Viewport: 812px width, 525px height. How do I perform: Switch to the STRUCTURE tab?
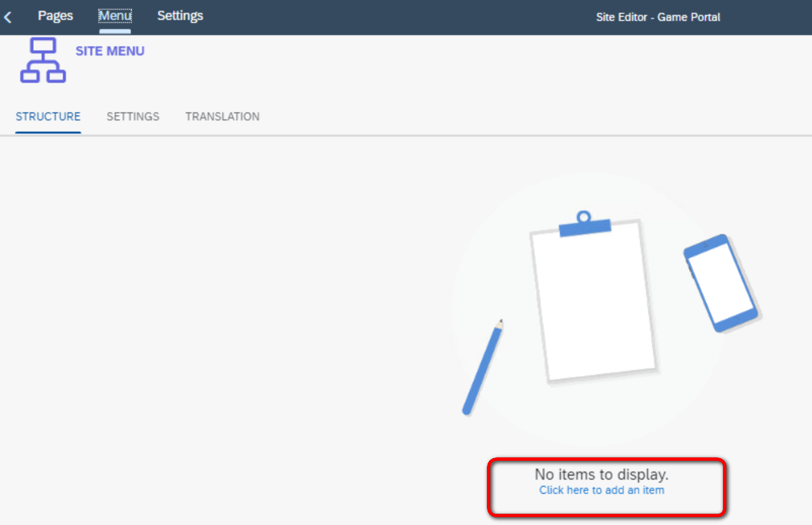[48, 116]
